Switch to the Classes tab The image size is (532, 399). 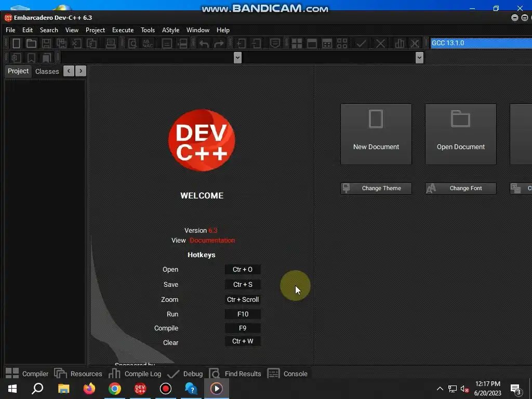pos(47,71)
